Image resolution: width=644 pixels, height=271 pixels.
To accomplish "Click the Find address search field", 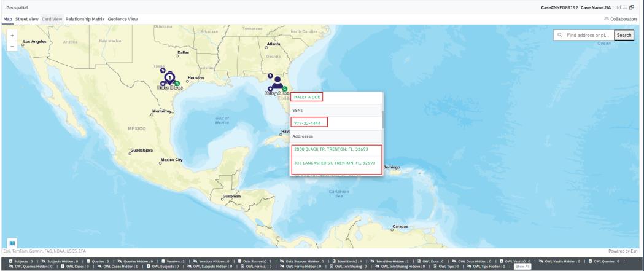I will [x=586, y=36].
